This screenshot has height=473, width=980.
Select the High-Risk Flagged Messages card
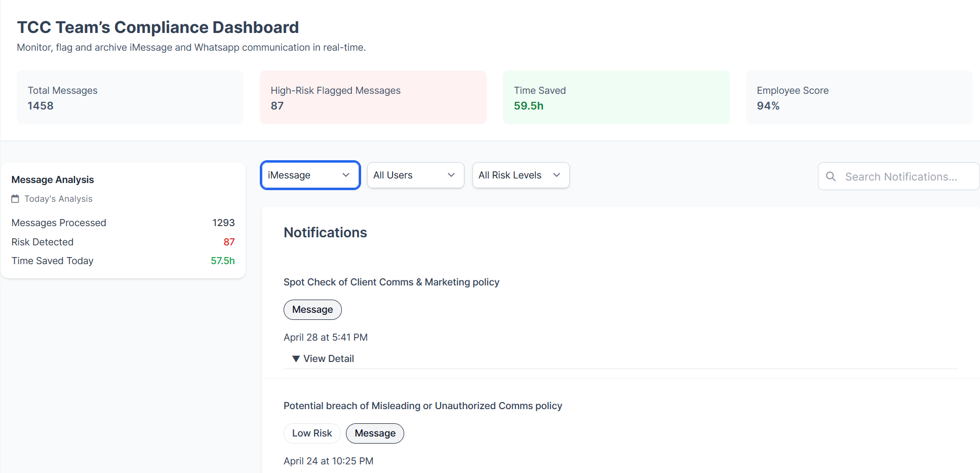pyautogui.click(x=373, y=97)
